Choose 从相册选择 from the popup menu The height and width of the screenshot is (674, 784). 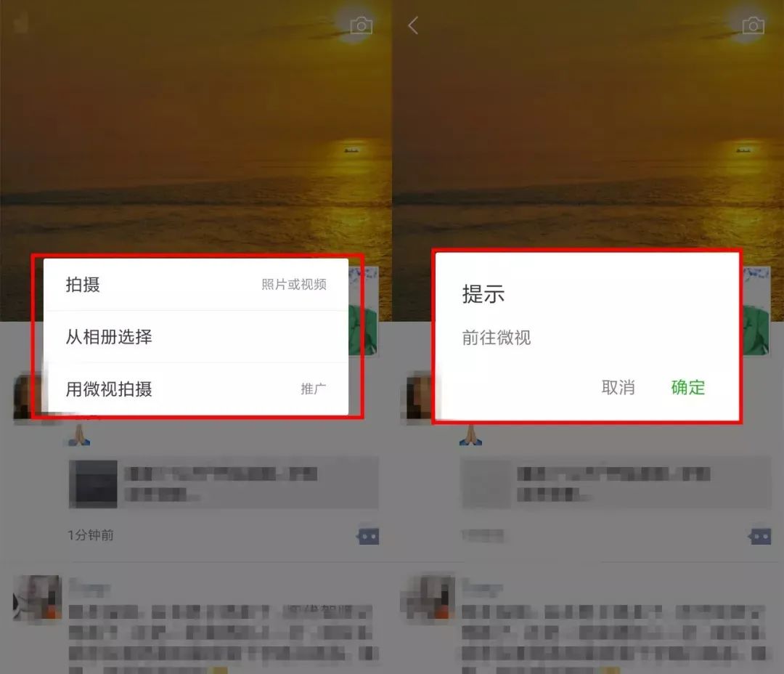pyautogui.click(x=196, y=337)
